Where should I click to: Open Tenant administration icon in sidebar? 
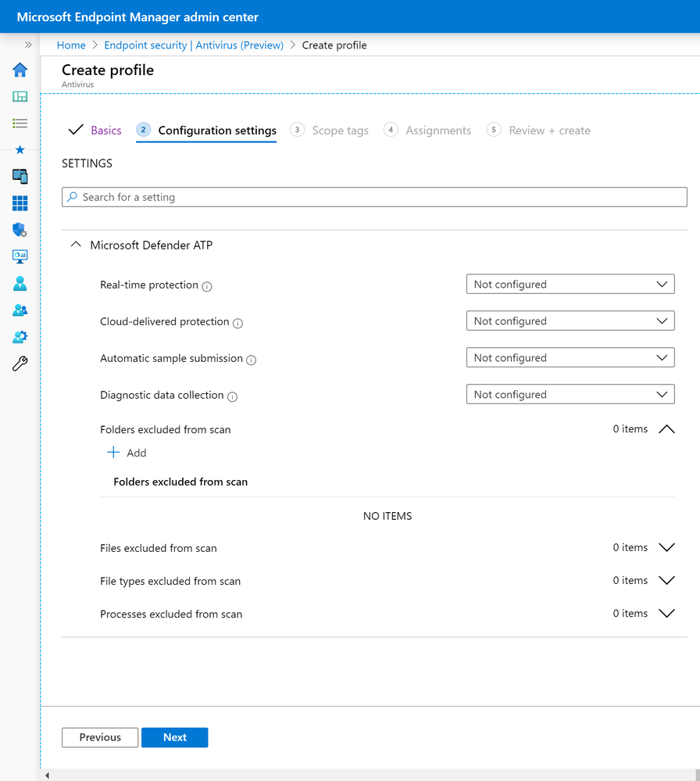pyautogui.click(x=20, y=337)
